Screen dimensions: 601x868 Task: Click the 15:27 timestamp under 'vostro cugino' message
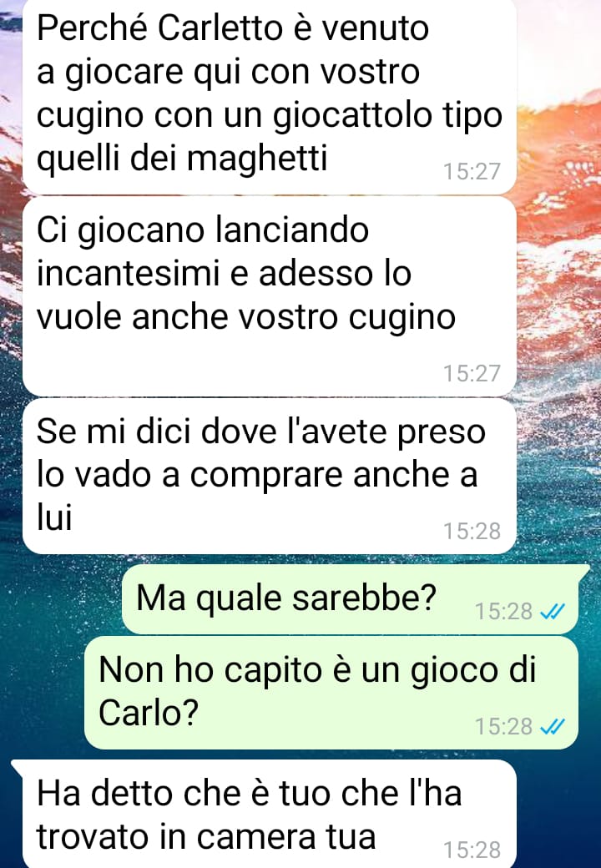pos(472,374)
